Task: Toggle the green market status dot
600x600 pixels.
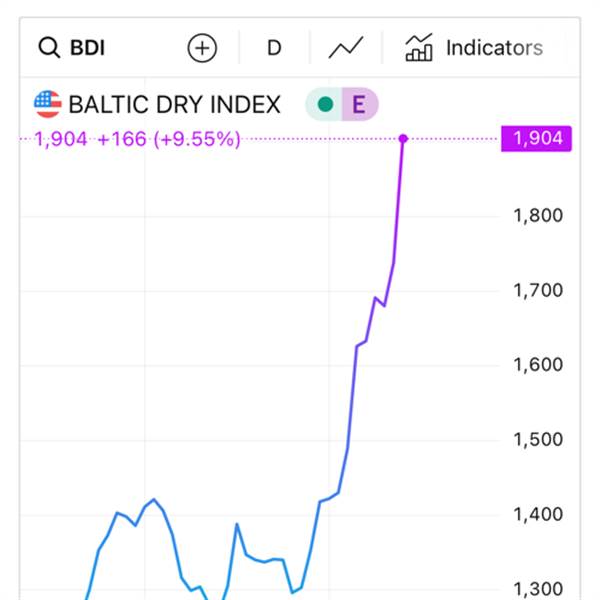Action: coord(325,104)
